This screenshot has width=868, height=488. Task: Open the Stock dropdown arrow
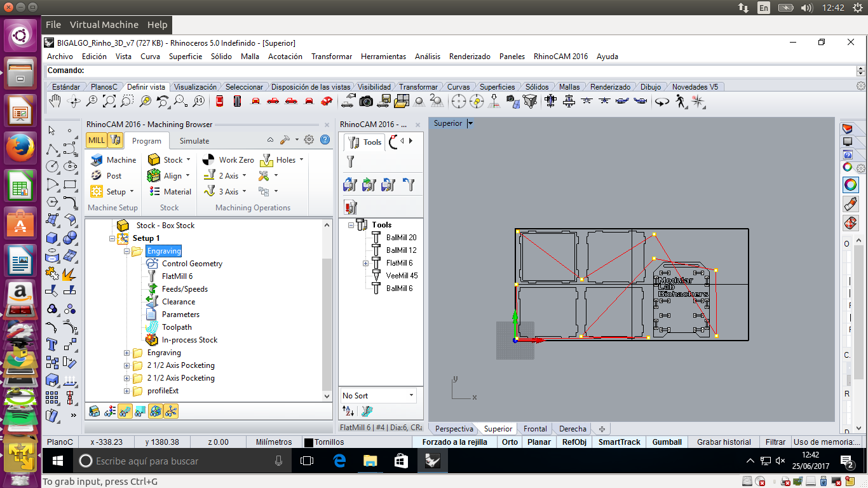[x=189, y=160]
